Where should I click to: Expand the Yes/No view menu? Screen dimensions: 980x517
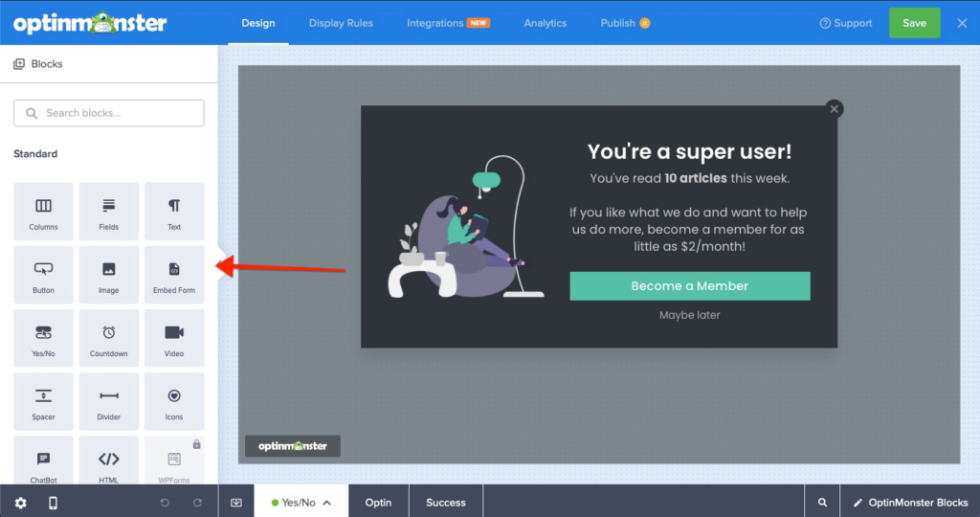tap(301, 503)
